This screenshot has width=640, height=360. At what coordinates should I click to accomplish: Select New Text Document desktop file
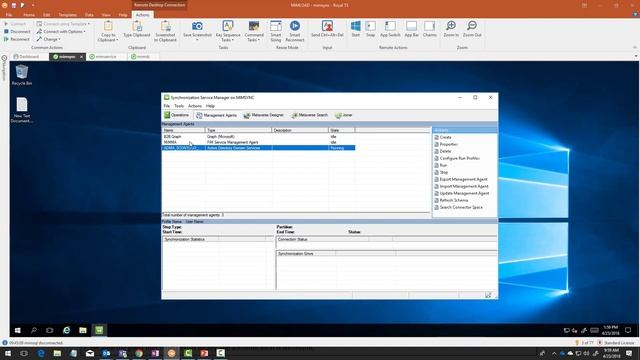point(22,110)
